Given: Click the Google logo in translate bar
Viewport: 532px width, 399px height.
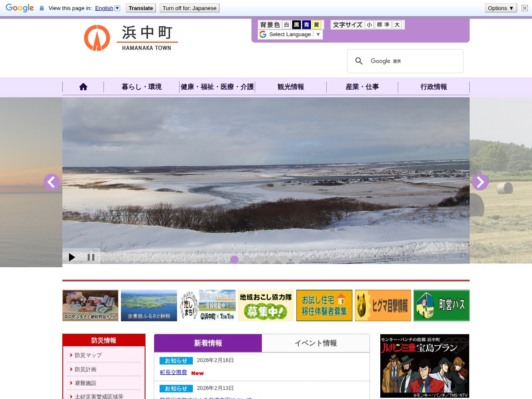Looking at the screenshot, I should click(x=20, y=8).
